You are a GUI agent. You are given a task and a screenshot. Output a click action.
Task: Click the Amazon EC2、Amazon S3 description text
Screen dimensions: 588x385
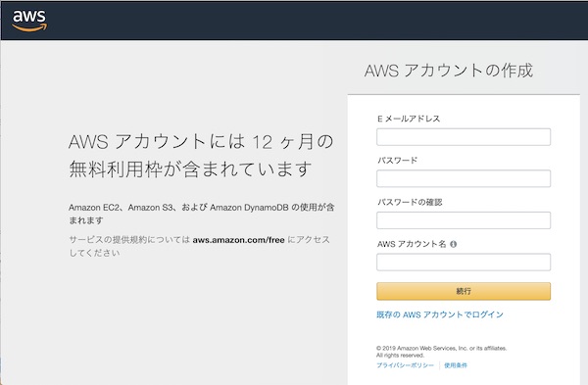pos(201,214)
